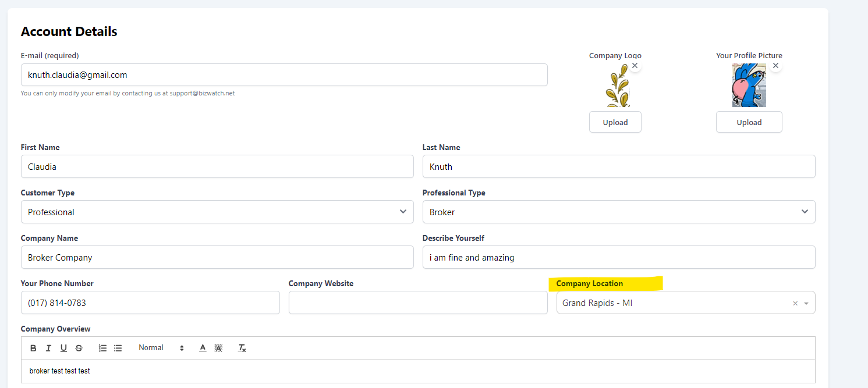This screenshot has width=868, height=388.
Task: Apply underline formatting in editor toolbar
Action: [63, 348]
